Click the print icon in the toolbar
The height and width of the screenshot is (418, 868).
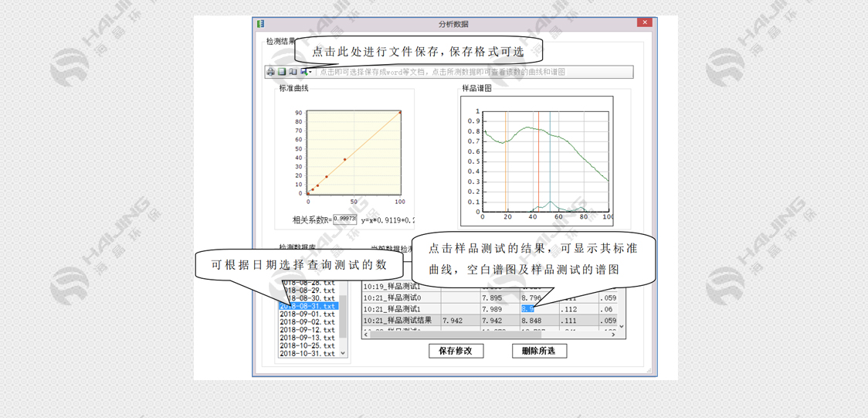click(271, 72)
